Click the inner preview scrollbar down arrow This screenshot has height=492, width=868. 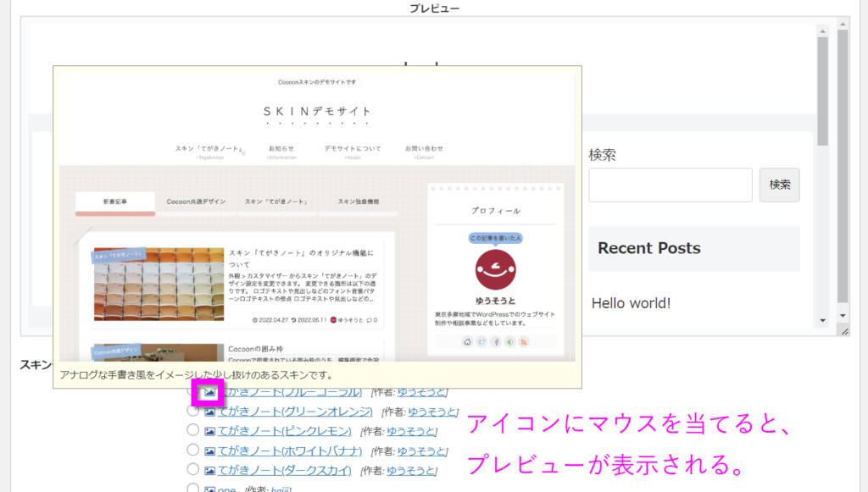(x=822, y=321)
